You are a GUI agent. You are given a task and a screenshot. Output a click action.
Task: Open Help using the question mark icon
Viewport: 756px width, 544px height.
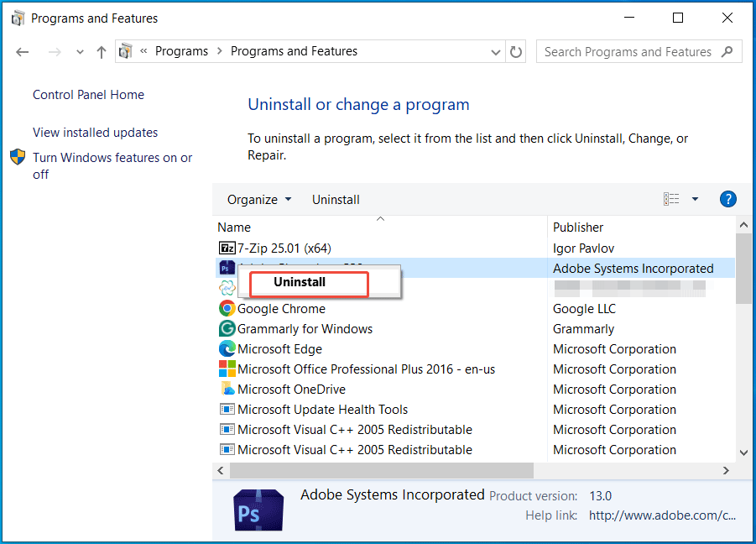727,199
